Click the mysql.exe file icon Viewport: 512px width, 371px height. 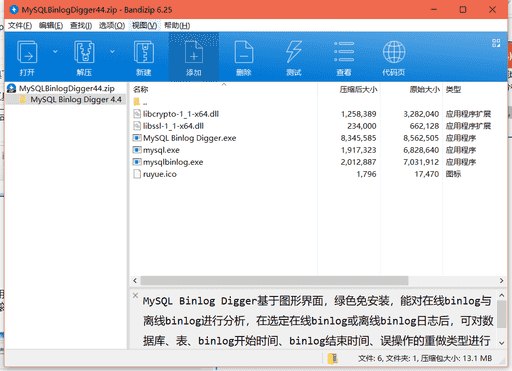click(x=137, y=150)
